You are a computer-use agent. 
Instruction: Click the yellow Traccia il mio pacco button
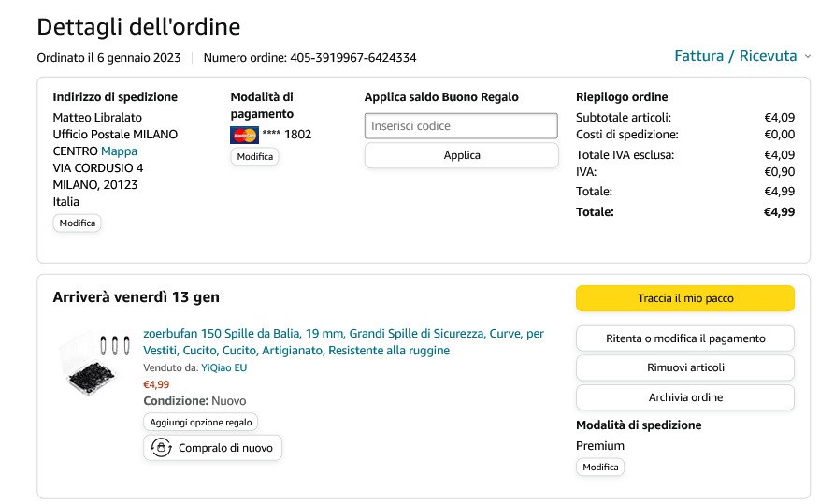click(x=684, y=298)
